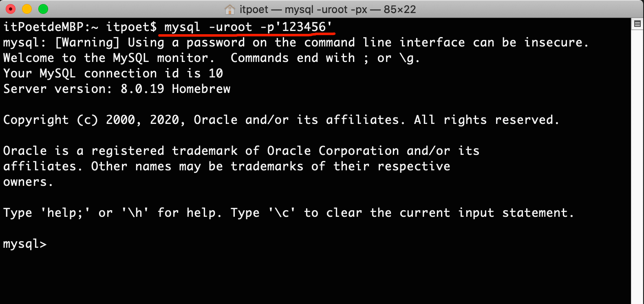Click the '\c' clear command text

(x=282, y=213)
